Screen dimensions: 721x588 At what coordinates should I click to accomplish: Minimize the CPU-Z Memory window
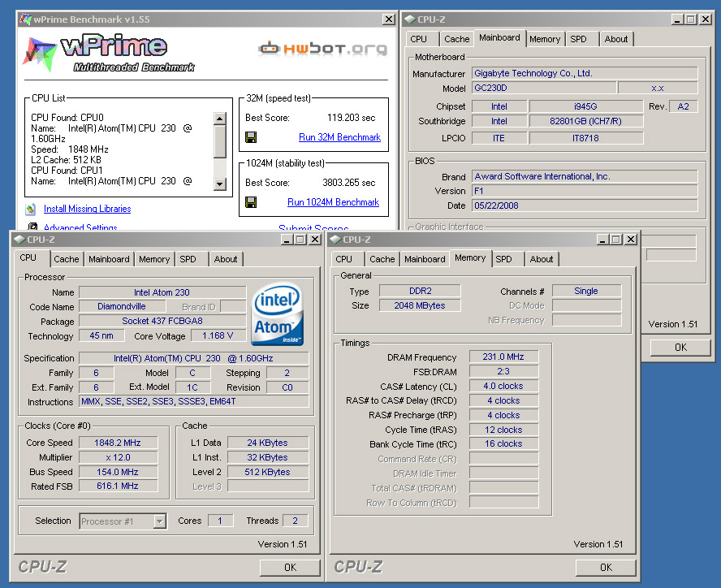[602, 240]
